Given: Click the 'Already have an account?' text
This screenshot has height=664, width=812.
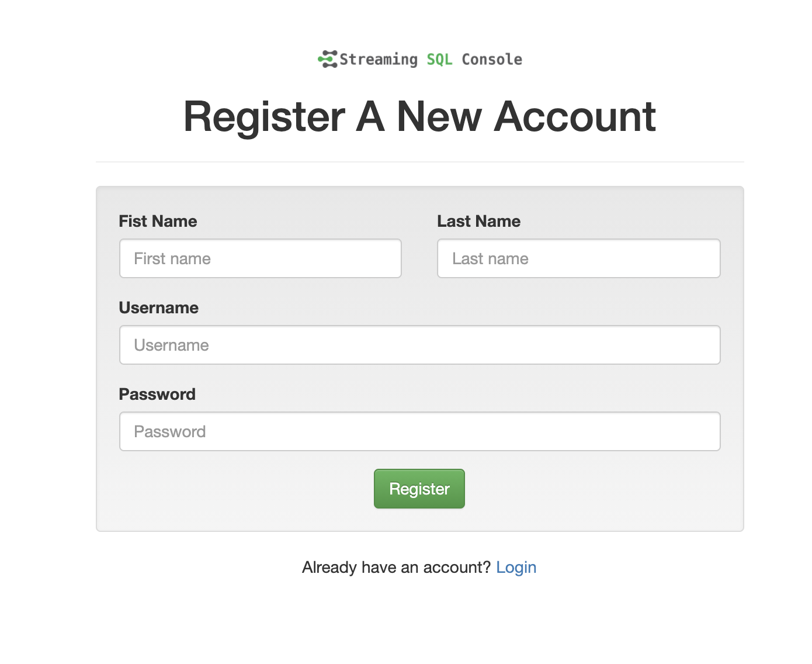Looking at the screenshot, I should click(396, 568).
